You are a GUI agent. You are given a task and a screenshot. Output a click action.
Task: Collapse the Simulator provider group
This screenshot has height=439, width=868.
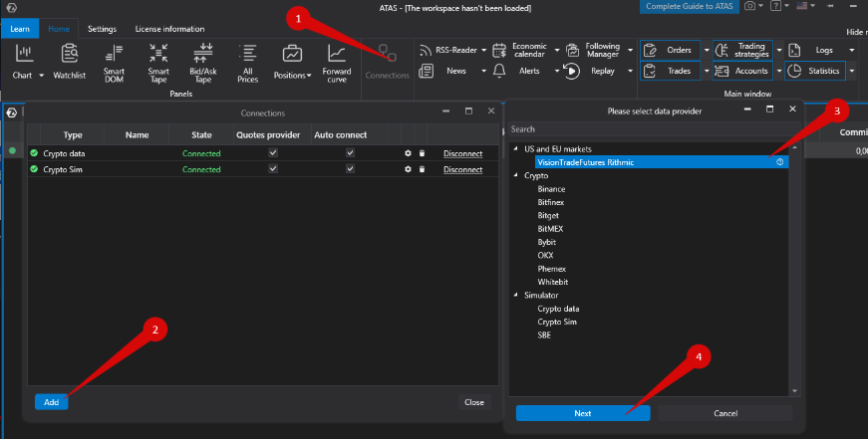click(x=516, y=296)
